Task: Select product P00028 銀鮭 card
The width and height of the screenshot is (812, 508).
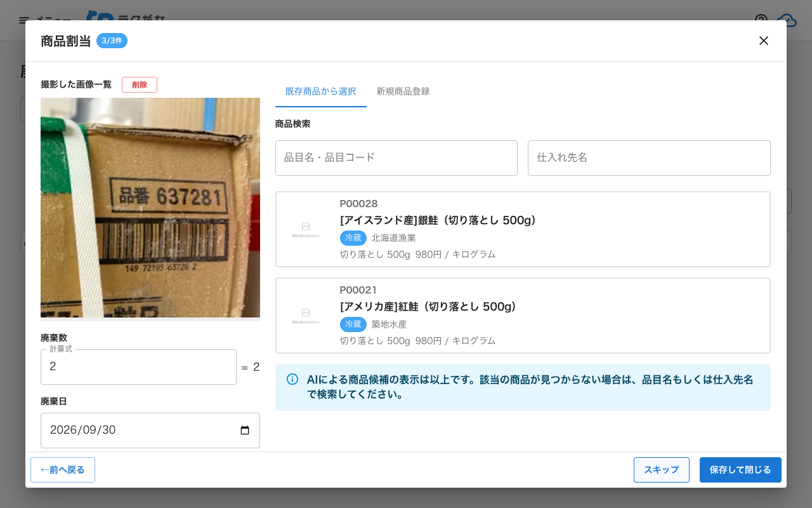Action: [x=523, y=229]
